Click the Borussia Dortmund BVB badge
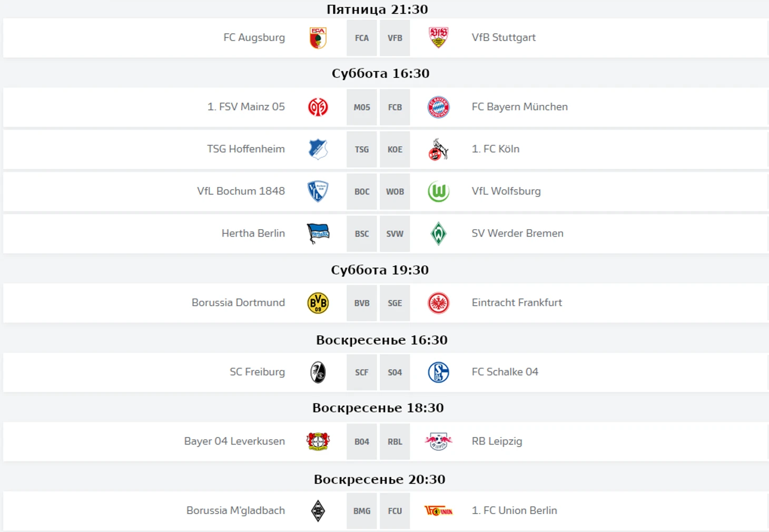769x532 pixels. tap(318, 303)
